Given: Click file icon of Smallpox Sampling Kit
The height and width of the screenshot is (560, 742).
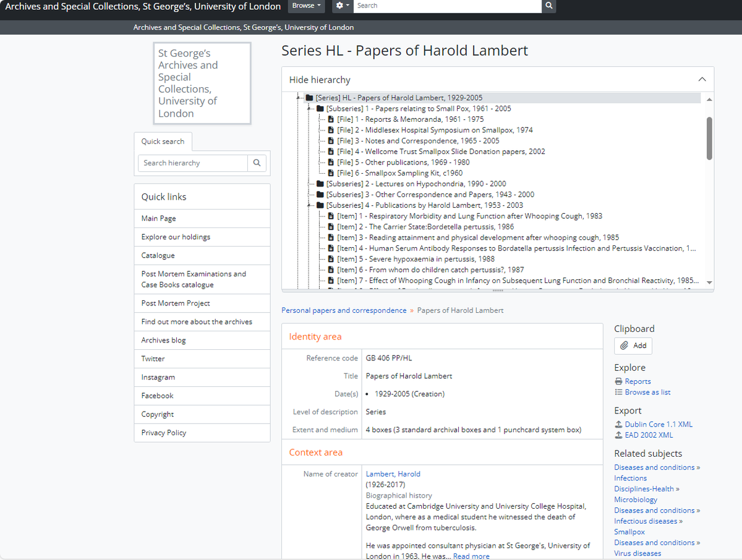Looking at the screenshot, I should click(331, 173).
